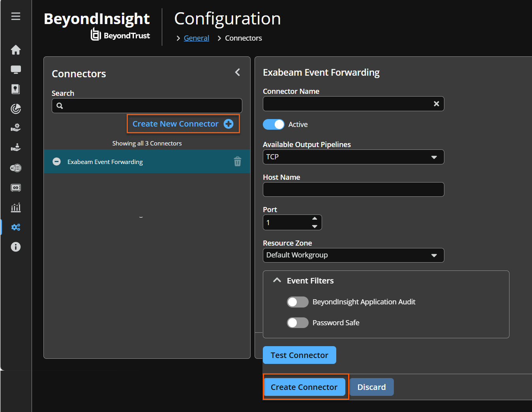Select Exabeam Event Forwarding list item
This screenshot has width=532, height=412.
[147, 161]
